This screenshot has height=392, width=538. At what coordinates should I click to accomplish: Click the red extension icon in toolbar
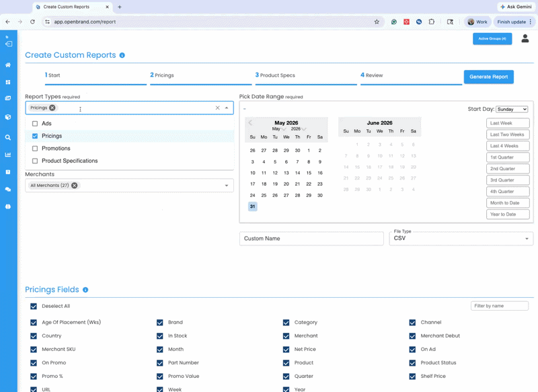pos(407,22)
